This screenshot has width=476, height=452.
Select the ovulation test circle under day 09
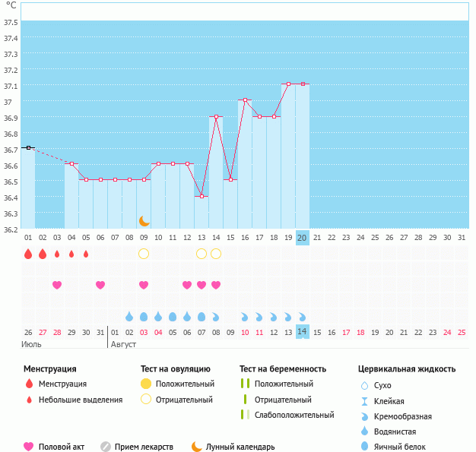pos(144,253)
